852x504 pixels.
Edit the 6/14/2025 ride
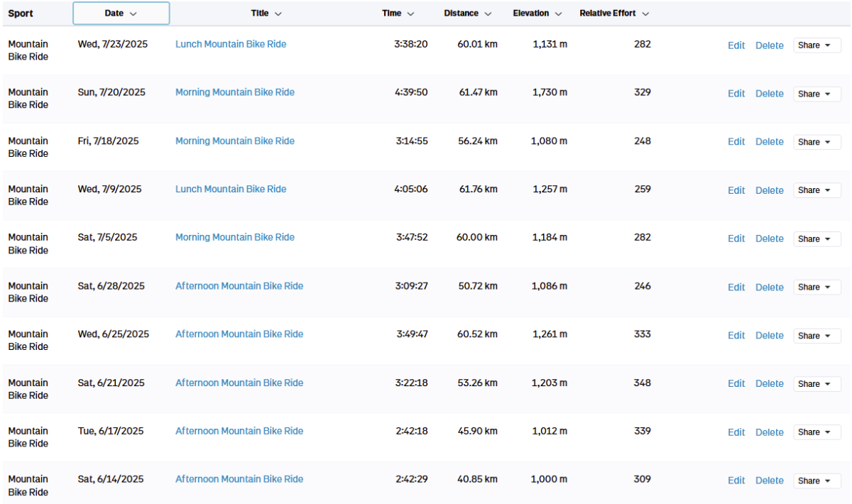point(736,481)
